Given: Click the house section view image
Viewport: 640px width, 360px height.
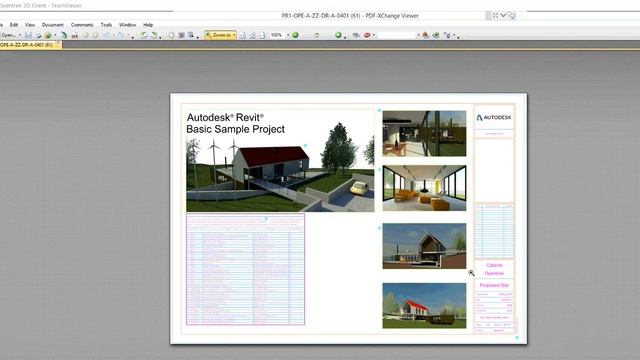Looking at the screenshot, I should pos(424,246).
